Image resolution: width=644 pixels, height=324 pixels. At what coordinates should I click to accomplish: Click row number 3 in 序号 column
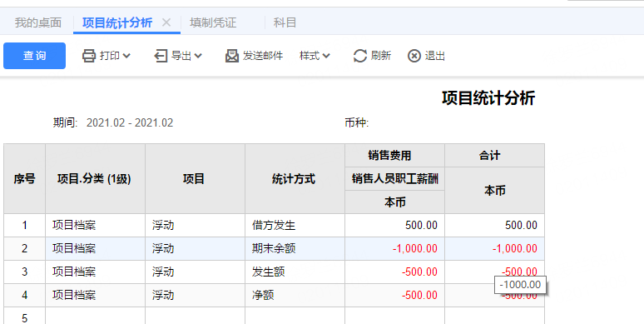[x=25, y=272]
